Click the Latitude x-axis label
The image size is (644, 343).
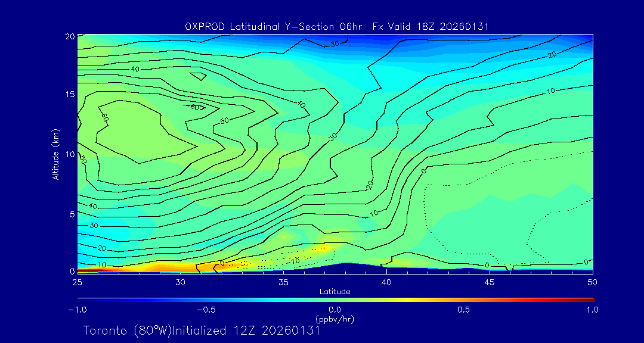[x=335, y=291]
